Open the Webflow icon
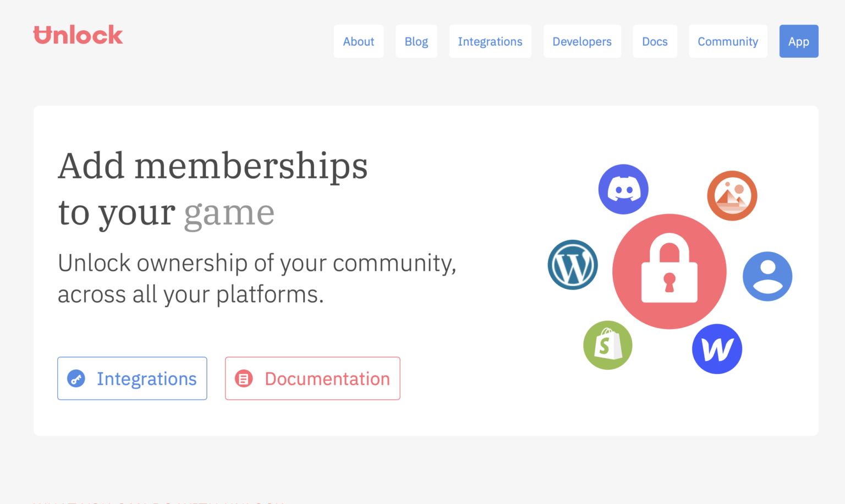 point(717,348)
